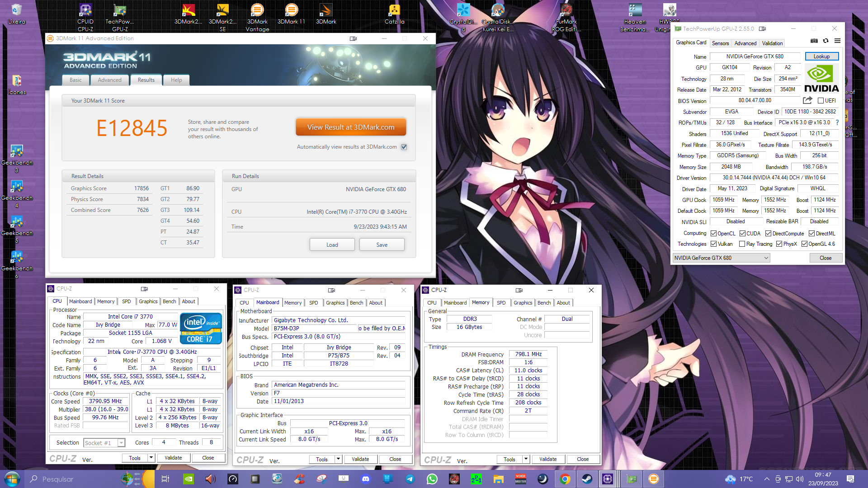This screenshot has width=868, height=488.
Task: Switch to the Validation tab in GPU-Z
Action: point(772,43)
